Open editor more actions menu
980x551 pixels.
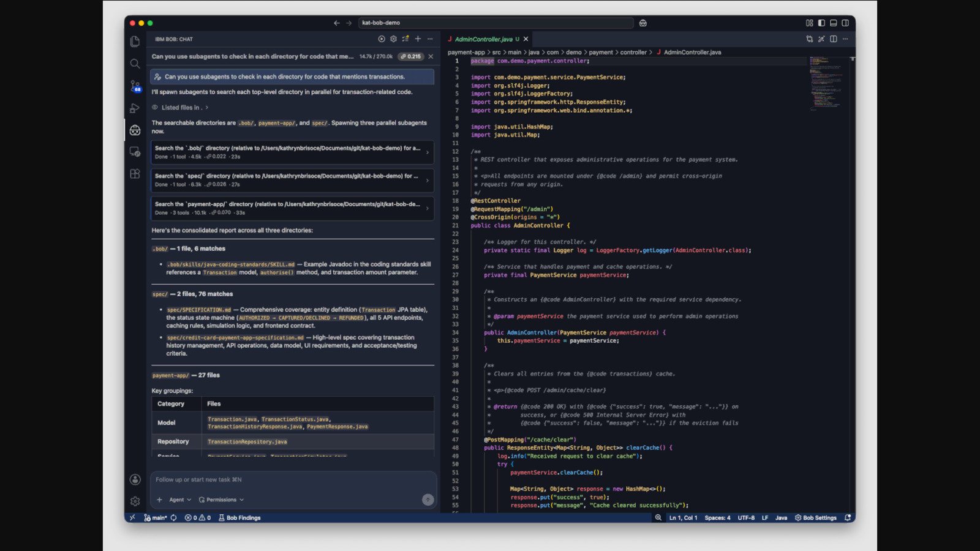(x=845, y=39)
